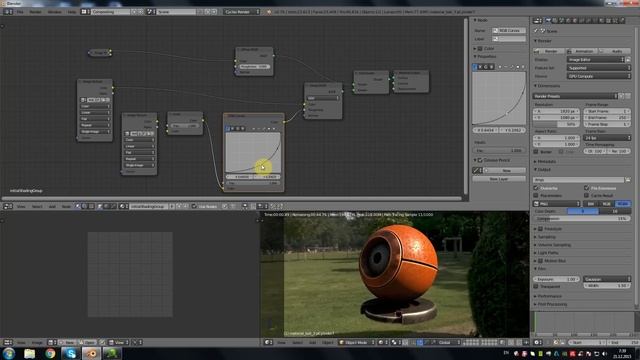Image resolution: width=640 pixels, height=360 pixels.
Task: Click the Render properties tab icon
Action: [x=548, y=20]
